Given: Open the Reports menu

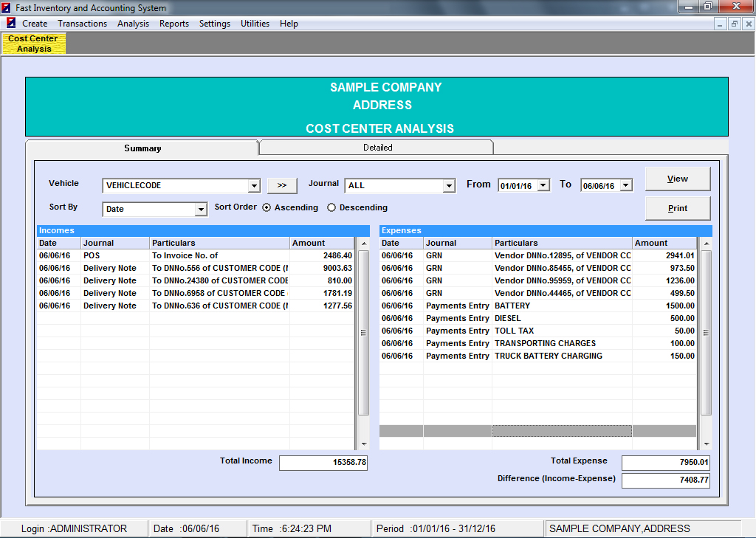Looking at the screenshot, I should [x=174, y=24].
